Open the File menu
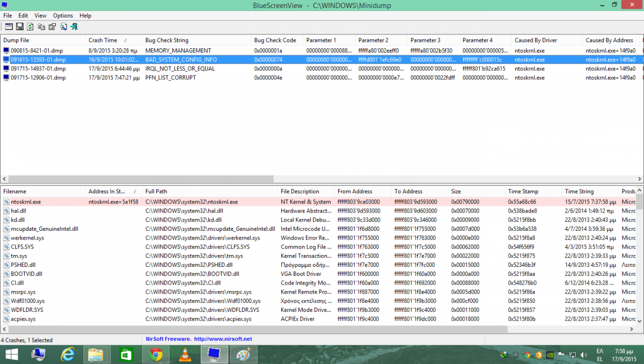 click(8, 16)
